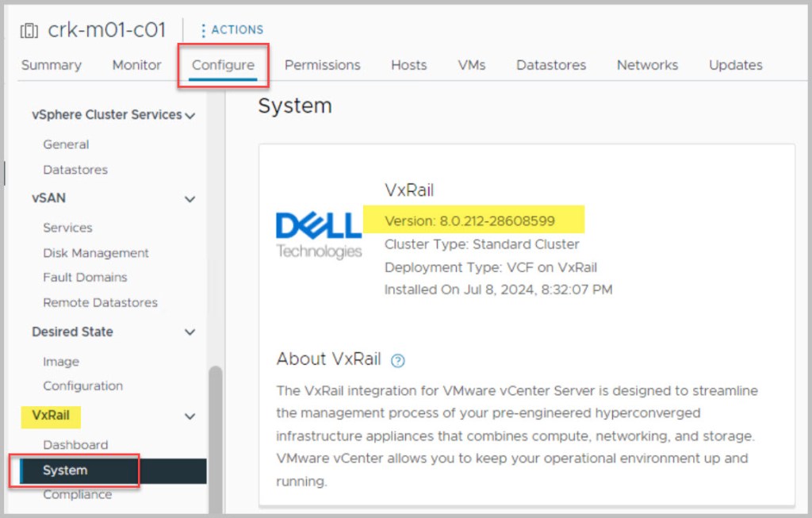The height and width of the screenshot is (518, 812).
Task: Select Remote Datastores under vSAN
Action: 100,302
